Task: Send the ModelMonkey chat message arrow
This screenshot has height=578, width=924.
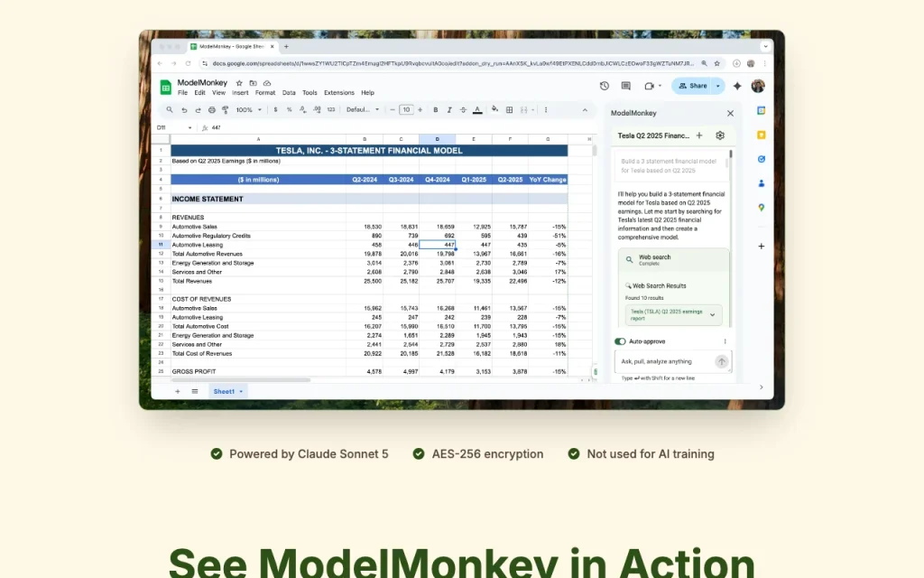Action: click(721, 361)
